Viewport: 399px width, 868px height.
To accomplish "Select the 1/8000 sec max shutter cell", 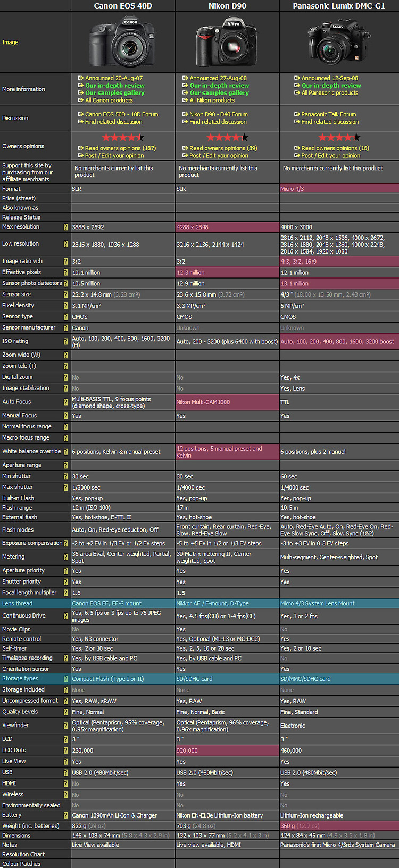I will [123, 487].
